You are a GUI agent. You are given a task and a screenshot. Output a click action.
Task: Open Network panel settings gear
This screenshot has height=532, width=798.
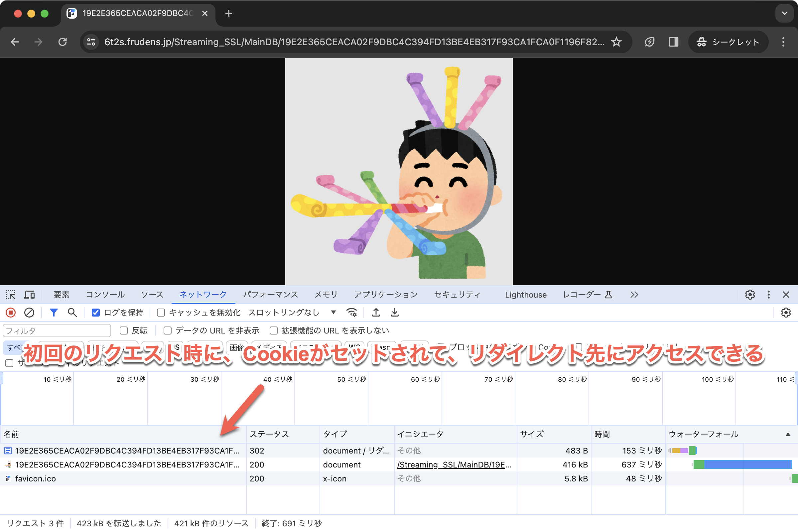(x=786, y=312)
